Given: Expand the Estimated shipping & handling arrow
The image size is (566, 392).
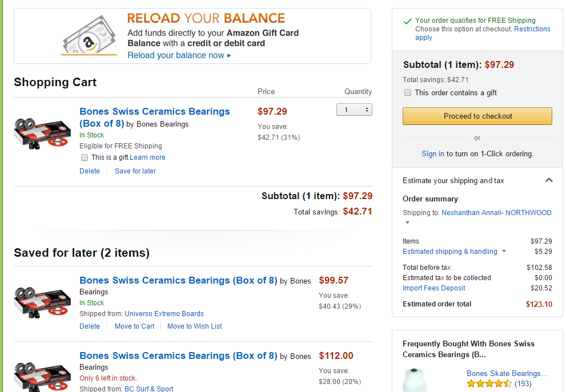Looking at the screenshot, I should point(504,252).
